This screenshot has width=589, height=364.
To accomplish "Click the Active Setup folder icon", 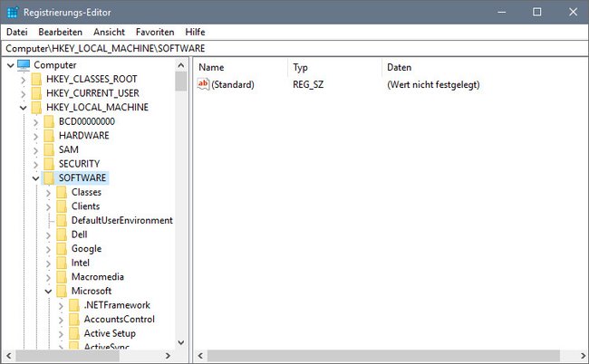I will (x=74, y=333).
